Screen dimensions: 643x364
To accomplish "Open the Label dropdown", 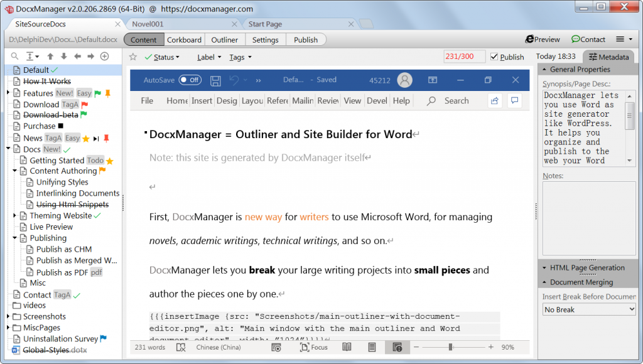I will (209, 57).
